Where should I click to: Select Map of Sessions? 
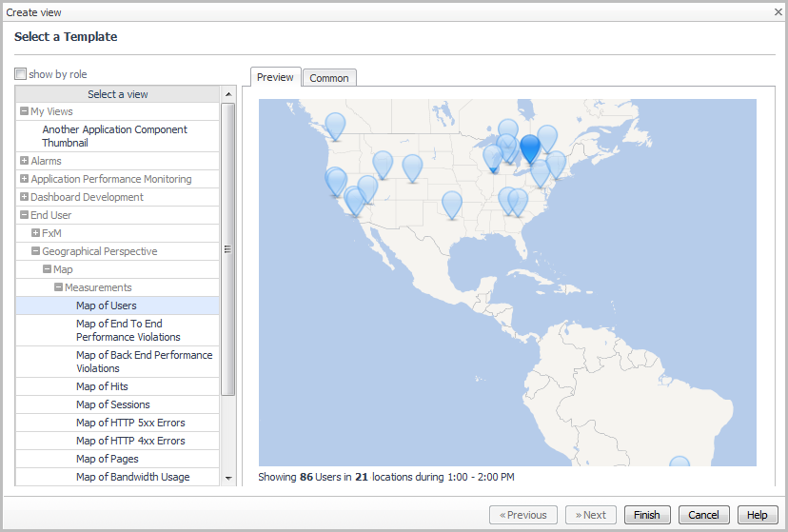[x=118, y=404]
